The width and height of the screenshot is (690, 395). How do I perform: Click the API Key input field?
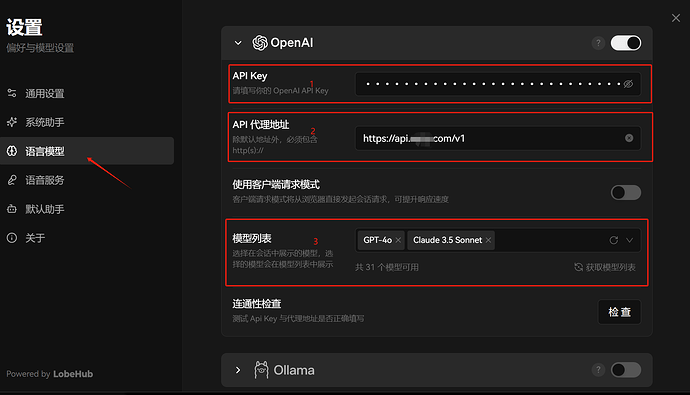click(498, 84)
